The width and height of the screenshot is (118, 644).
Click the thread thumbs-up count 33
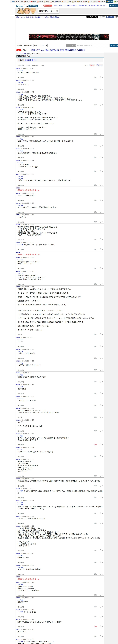tap(92, 65)
